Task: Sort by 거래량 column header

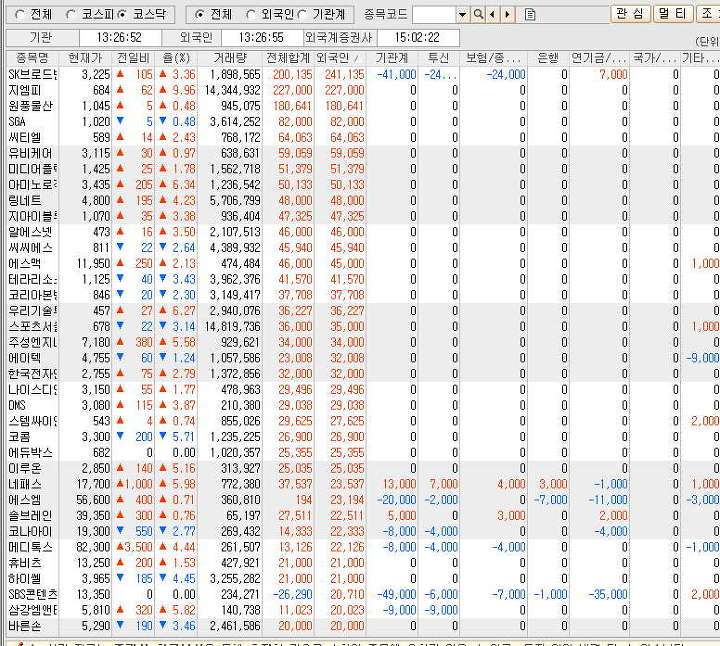Action: pyautogui.click(x=230, y=58)
